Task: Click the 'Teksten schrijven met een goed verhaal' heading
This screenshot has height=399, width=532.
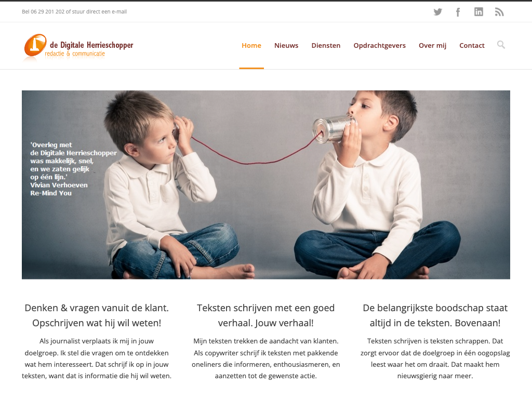Action: 265,315
